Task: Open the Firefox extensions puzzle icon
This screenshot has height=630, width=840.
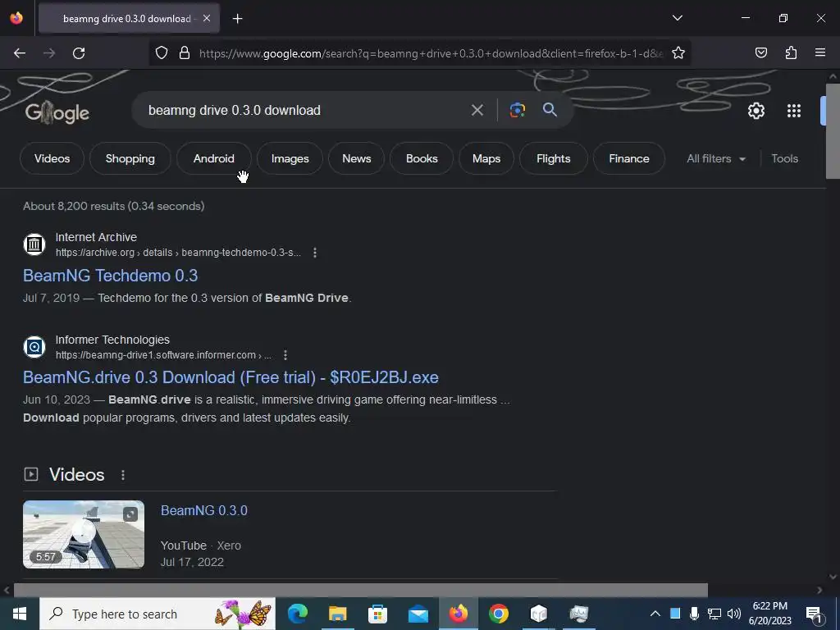Action: [x=791, y=52]
